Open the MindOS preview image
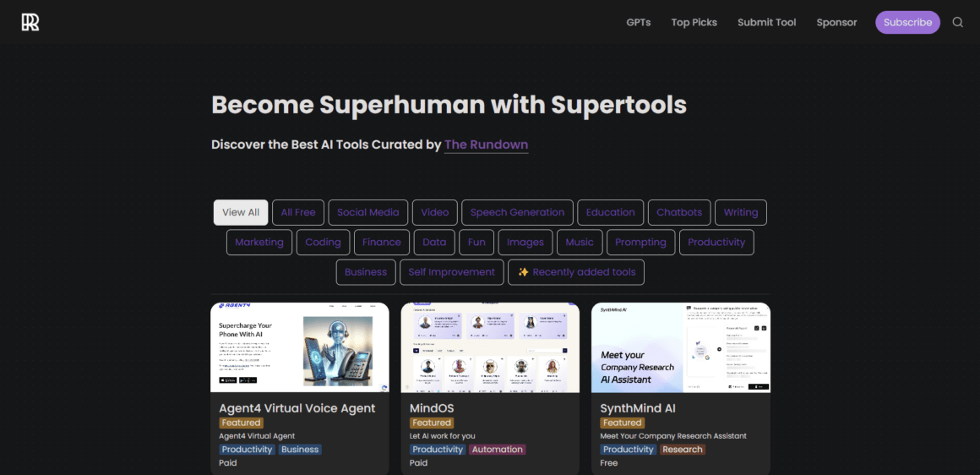 [490, 347]
